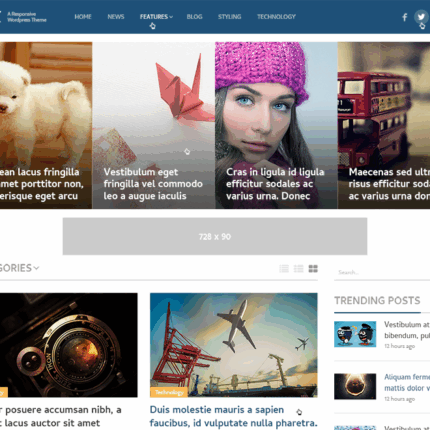Screen dimensions: 430x430
Task: Go to the Blog menu item
Action: 194,17
